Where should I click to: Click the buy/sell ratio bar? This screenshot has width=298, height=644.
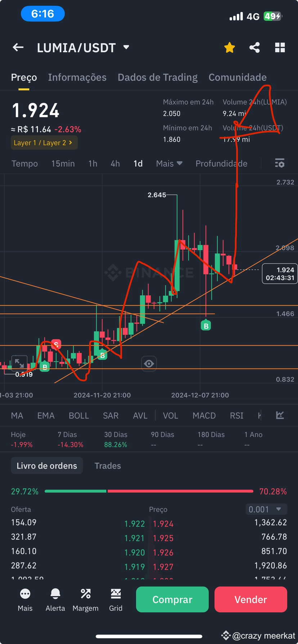149,491
